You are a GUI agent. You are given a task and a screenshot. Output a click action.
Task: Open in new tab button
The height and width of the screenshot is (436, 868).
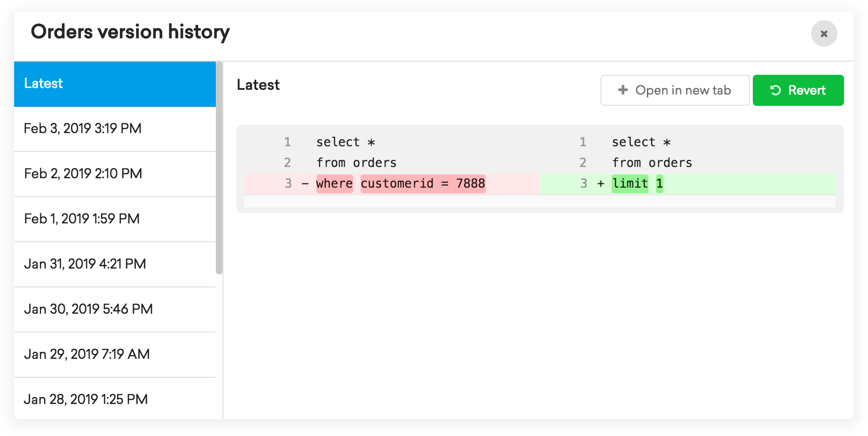point(675,90)
